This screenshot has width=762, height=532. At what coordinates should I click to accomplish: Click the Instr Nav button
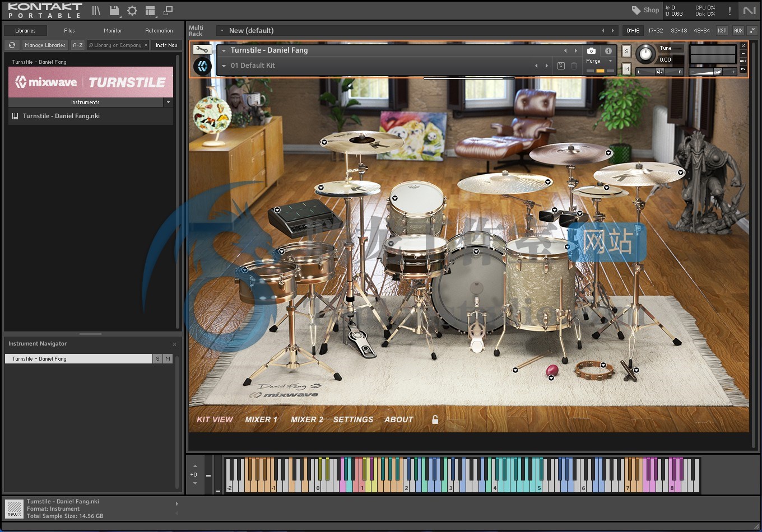point(166,45)
